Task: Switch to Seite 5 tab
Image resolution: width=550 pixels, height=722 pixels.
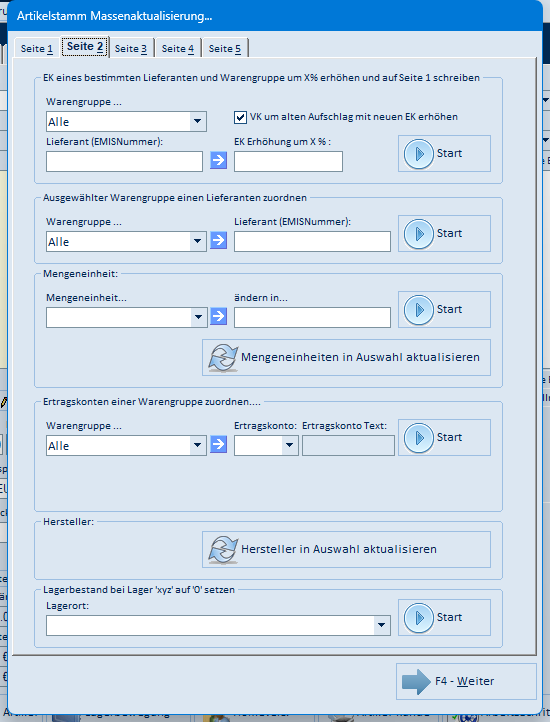Action: pos(225,48)
